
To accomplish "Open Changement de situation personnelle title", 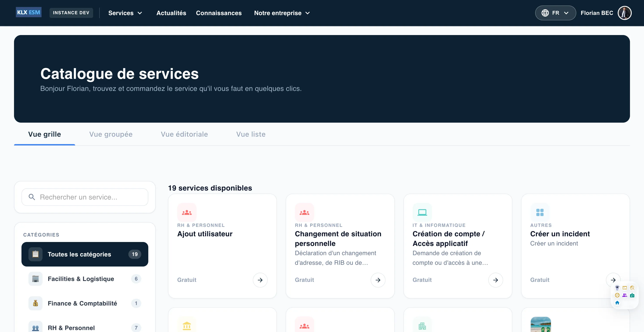I will [x=338, y=238].
